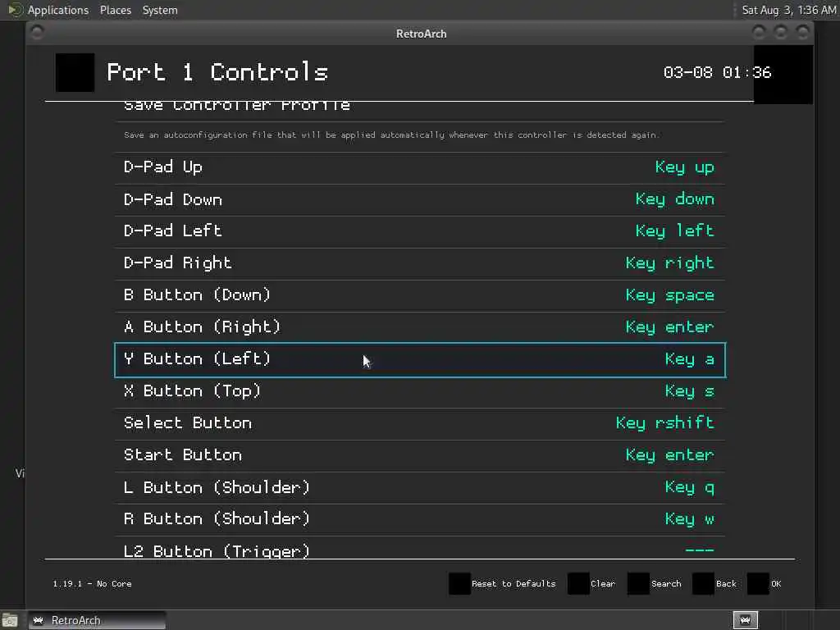
Task: Click the Save Controller Profile description text
Action: (391, 135)
